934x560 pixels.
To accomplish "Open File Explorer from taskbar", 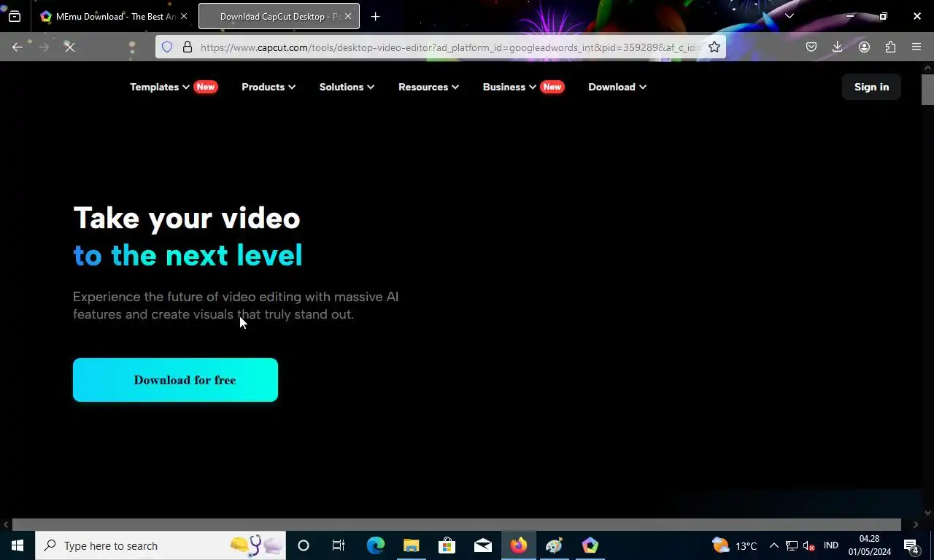I will click(411, 545).
